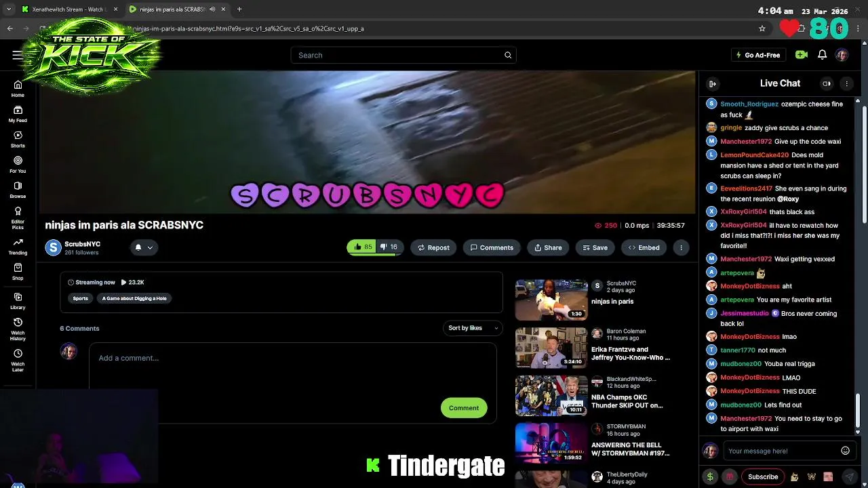Close the ninjas im paris tab

coord(223,9)
